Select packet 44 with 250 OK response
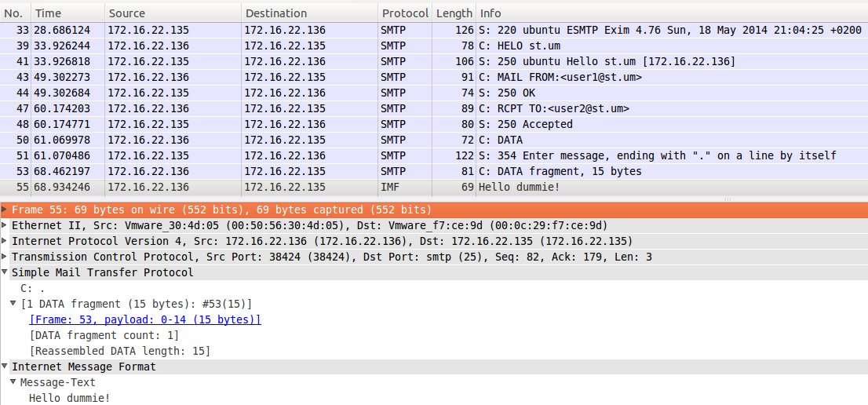 click(x=434, y=93)
